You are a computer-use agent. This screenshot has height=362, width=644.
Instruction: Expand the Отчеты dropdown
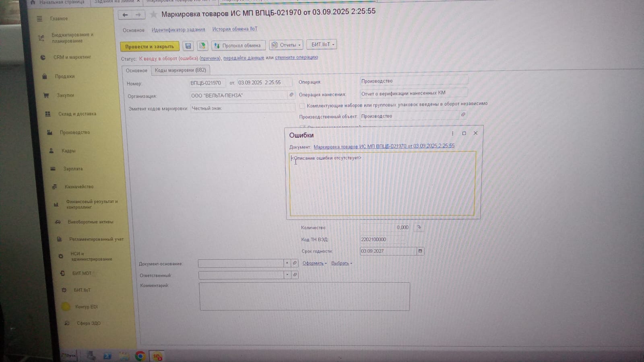tap(286, 45)
